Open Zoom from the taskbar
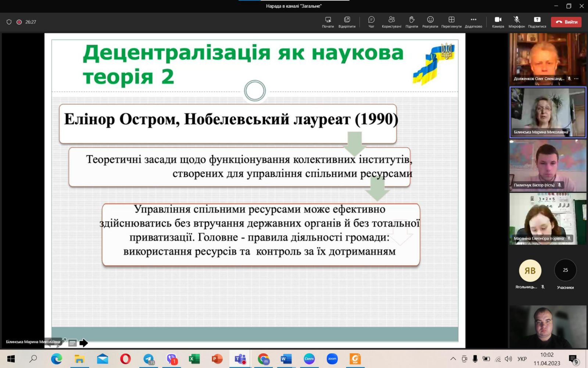Screen dimensions: 588x368 (332, 359)
